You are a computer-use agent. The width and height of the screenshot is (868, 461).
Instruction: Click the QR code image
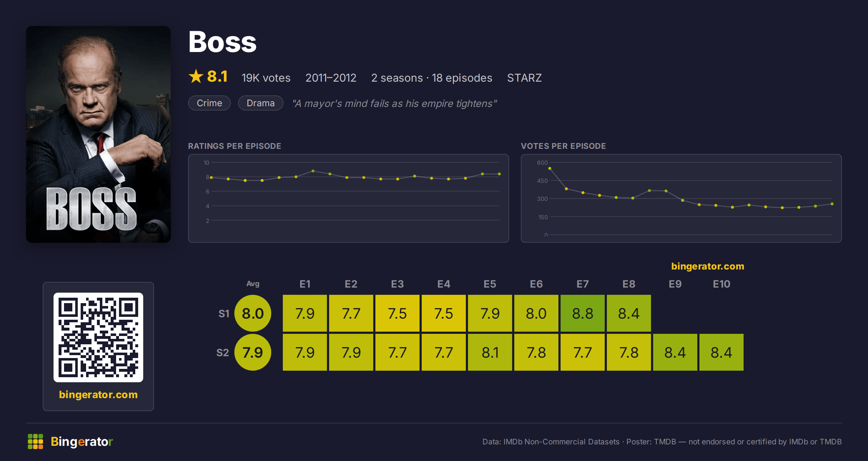98,337
